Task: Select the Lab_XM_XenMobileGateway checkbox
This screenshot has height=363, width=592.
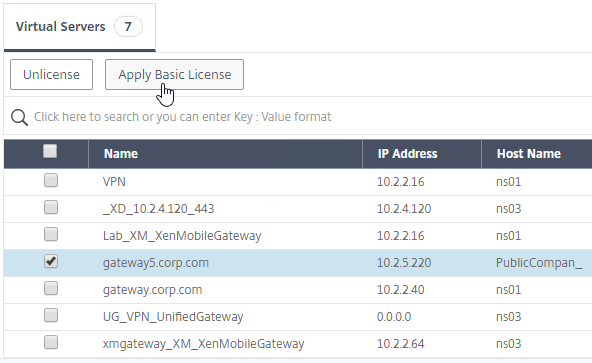Action: [x=51, y=234]
